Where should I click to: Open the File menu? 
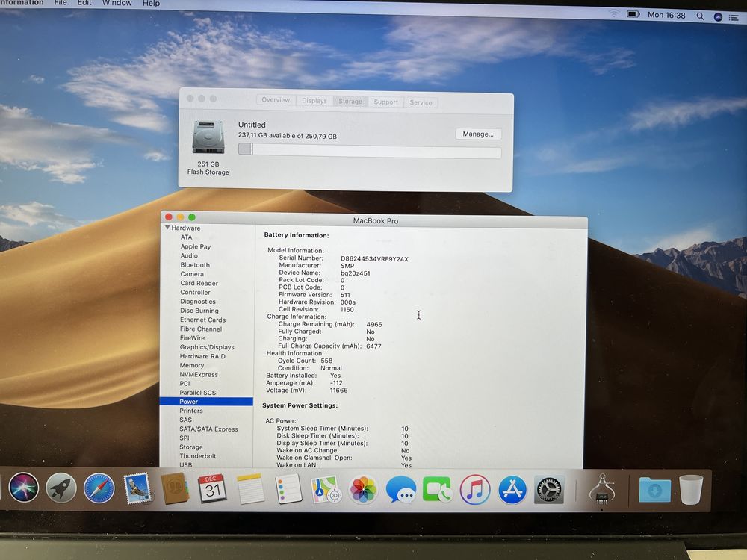pos(61,3)
